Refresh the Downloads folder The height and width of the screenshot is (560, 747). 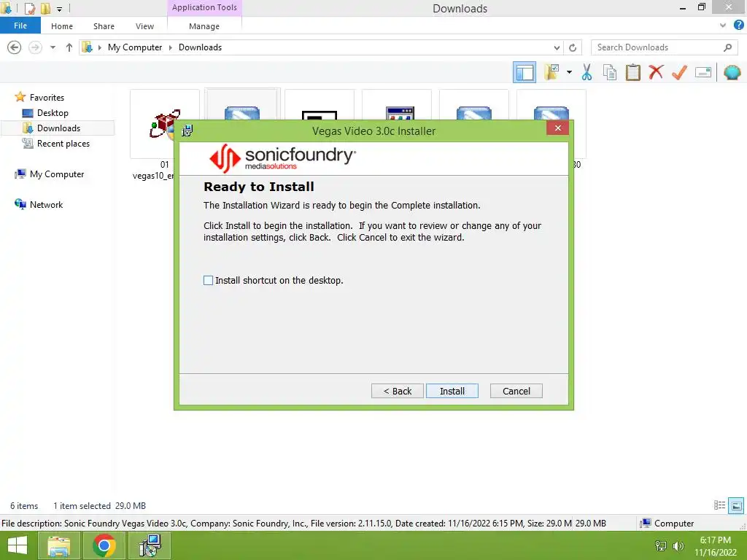pyautogui.click(x=573, y=47)
